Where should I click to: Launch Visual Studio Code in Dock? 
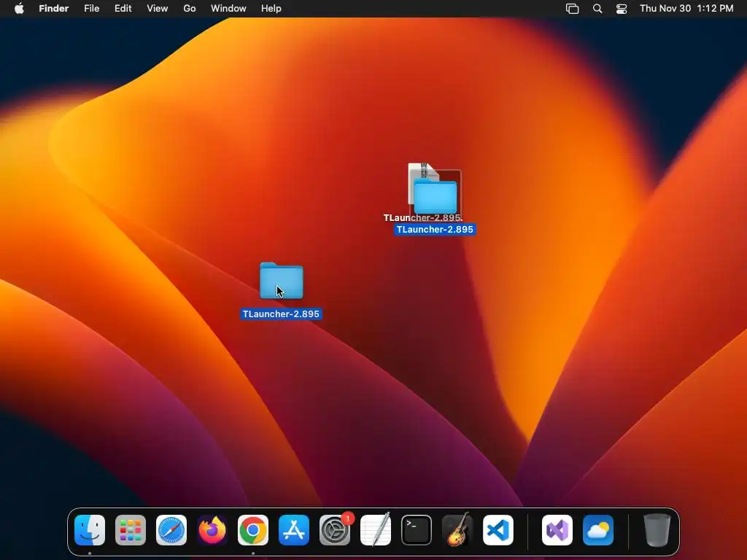(498, 530)
